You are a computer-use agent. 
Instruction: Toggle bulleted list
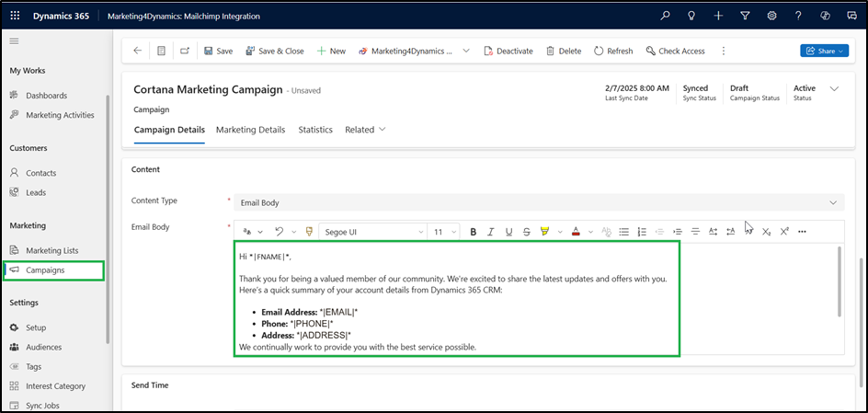(623, 232)
